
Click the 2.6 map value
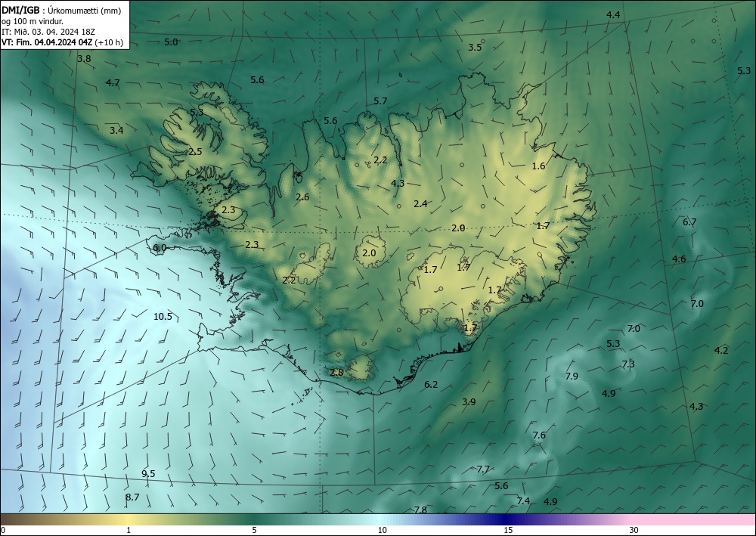click(x=302, y=197)
